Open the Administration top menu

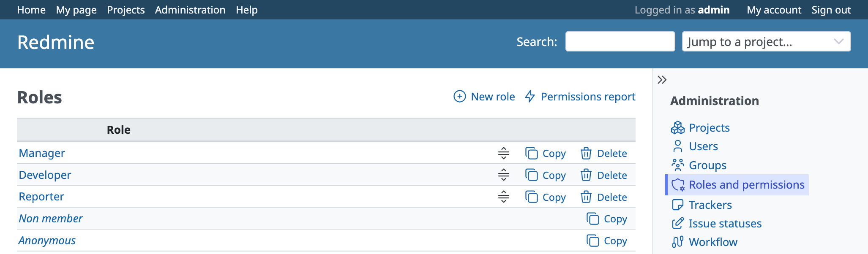pos(190,10)
